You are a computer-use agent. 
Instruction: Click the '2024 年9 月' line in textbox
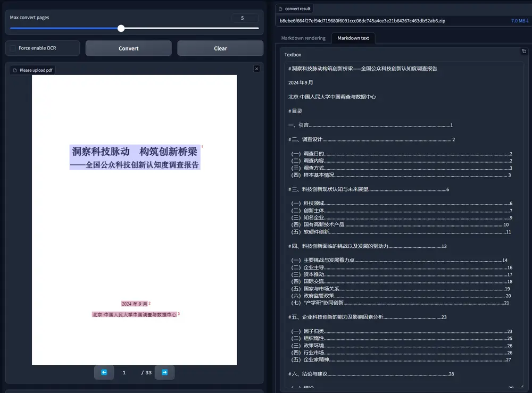point(300,82)
